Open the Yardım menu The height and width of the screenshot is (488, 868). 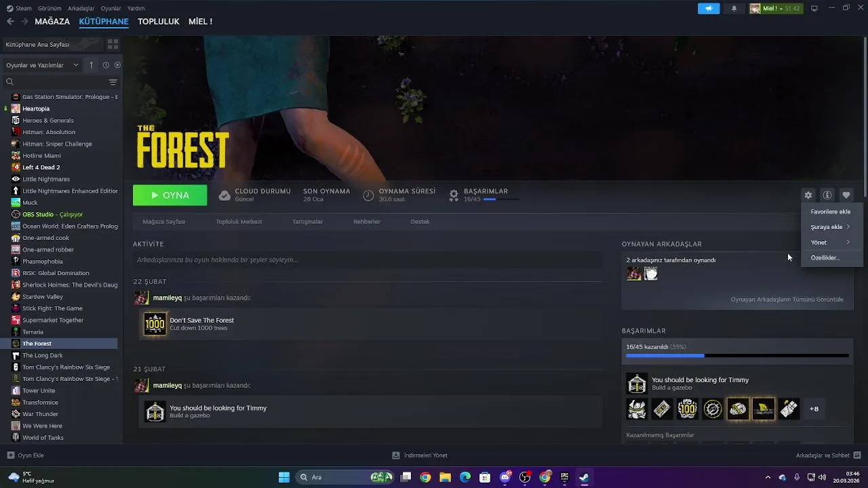136,8
